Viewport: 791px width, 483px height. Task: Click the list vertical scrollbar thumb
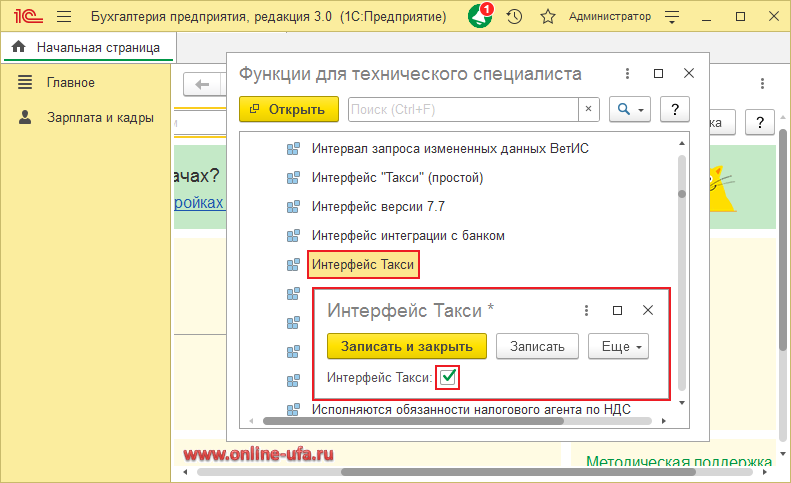[x=682, y=194]
